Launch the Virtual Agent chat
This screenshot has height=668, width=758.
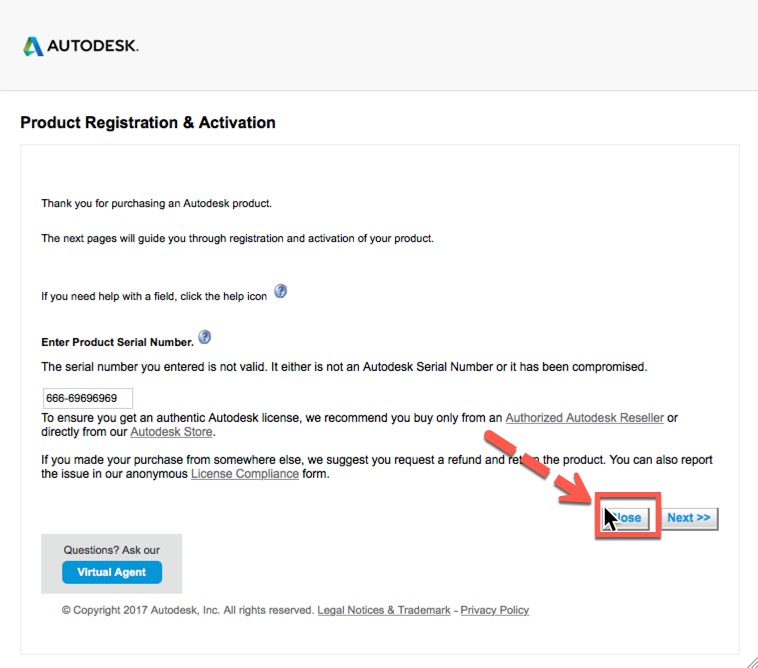click(112, 572)
